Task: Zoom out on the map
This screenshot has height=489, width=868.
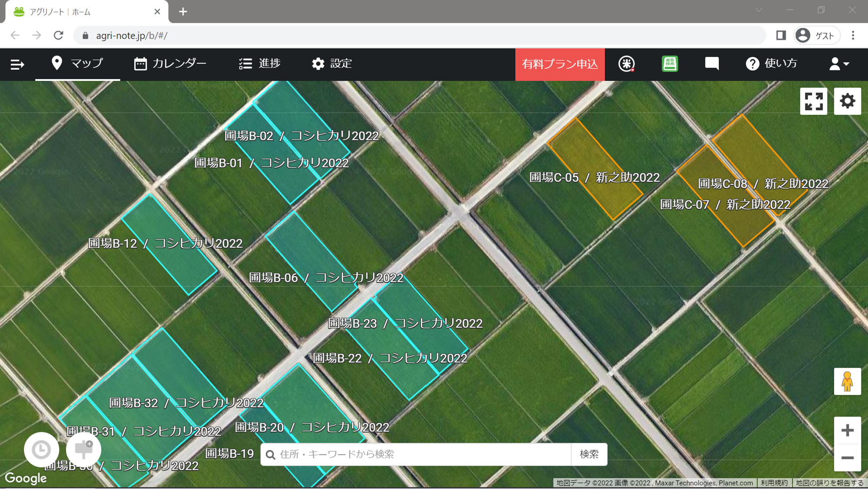Action: pos(847,458)
